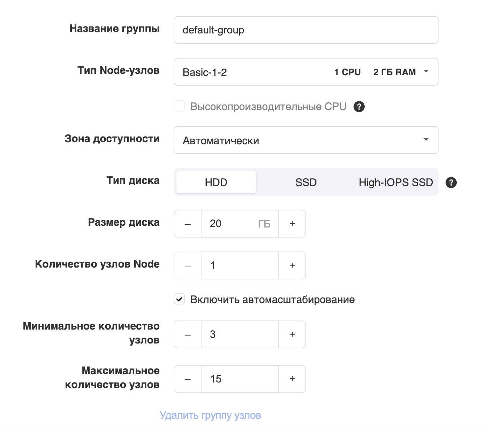The height and width of the screenshot is (448, 493).
Task: Expand Зона доступности dropdown
Action: [306, 140]
